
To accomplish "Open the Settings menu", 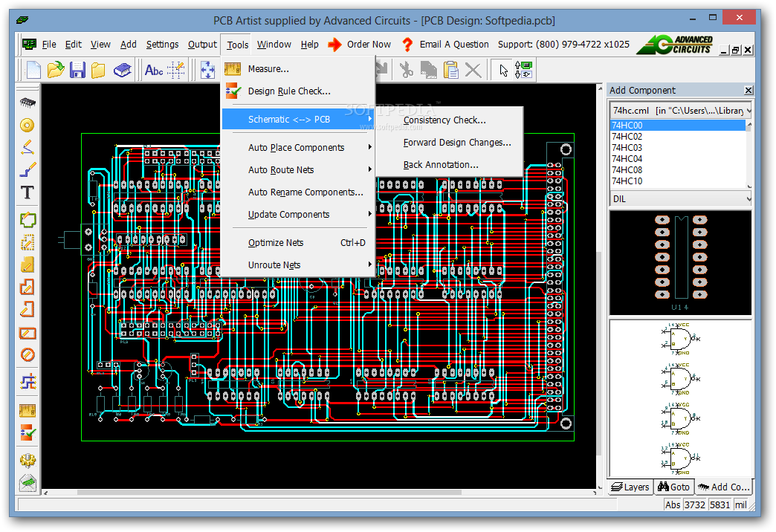I will (x=162, y=45).
